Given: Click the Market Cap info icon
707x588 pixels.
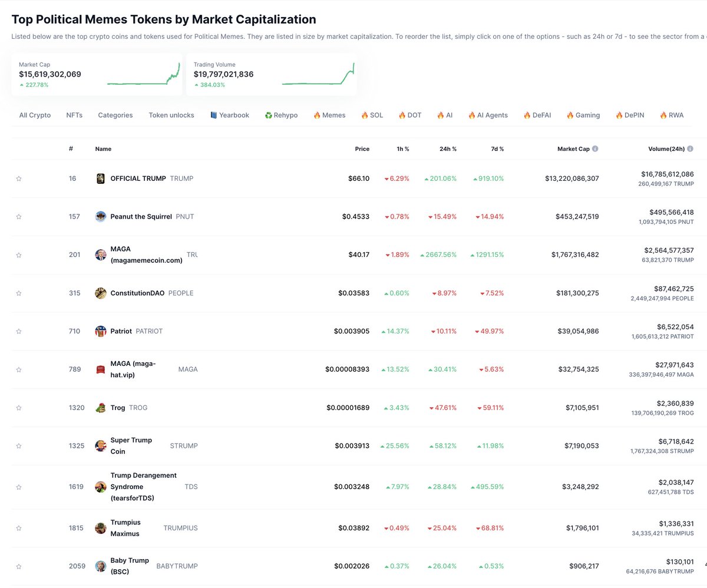Looking at the screenshot, I should pos(595,149).
